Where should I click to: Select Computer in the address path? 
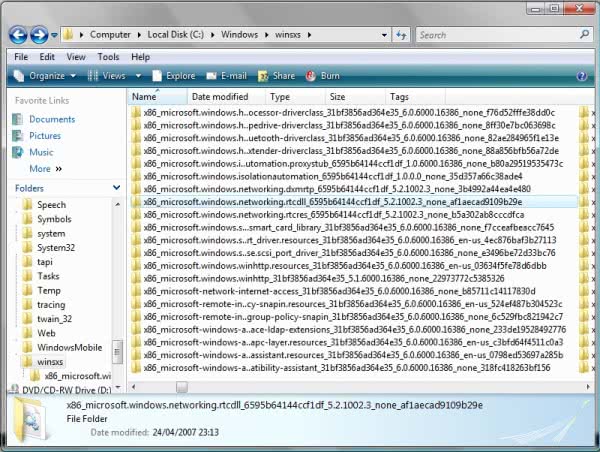[110, 34]
